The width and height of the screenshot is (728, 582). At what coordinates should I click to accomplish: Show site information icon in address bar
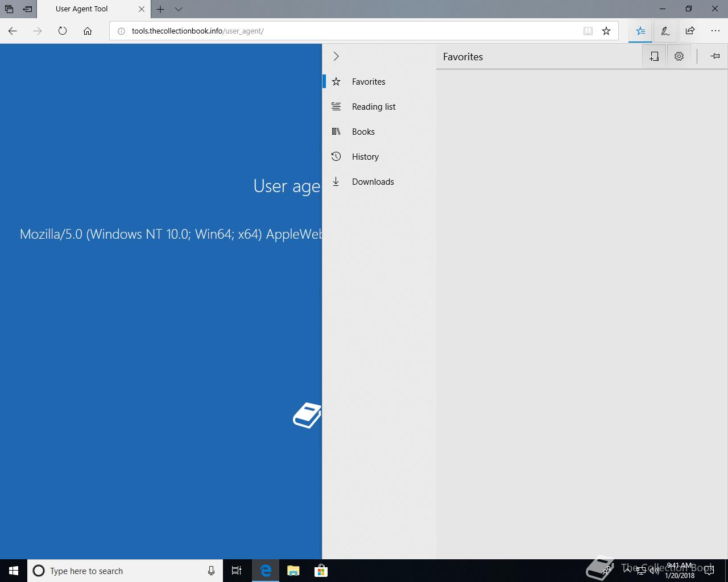(x=121, y=31)
